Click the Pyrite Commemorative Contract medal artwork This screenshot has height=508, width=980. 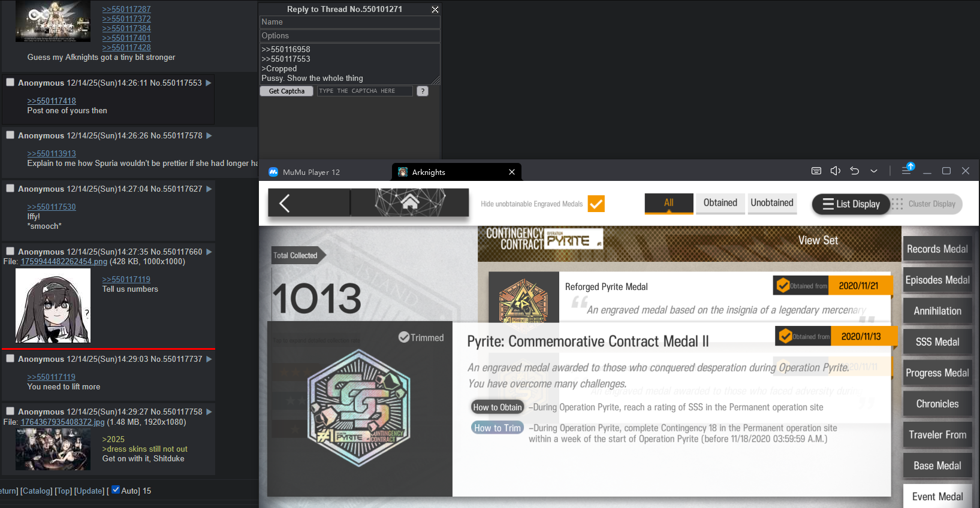[359, 408]
